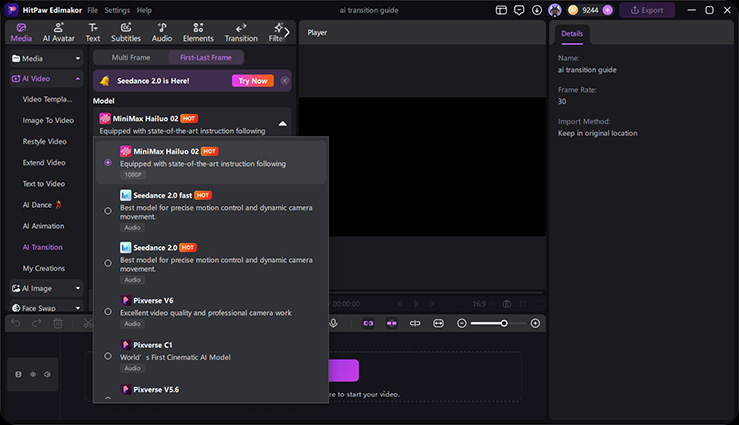Select Restyle Video
Viewport: 739px width, 425px height.
[x=44, y=141]
